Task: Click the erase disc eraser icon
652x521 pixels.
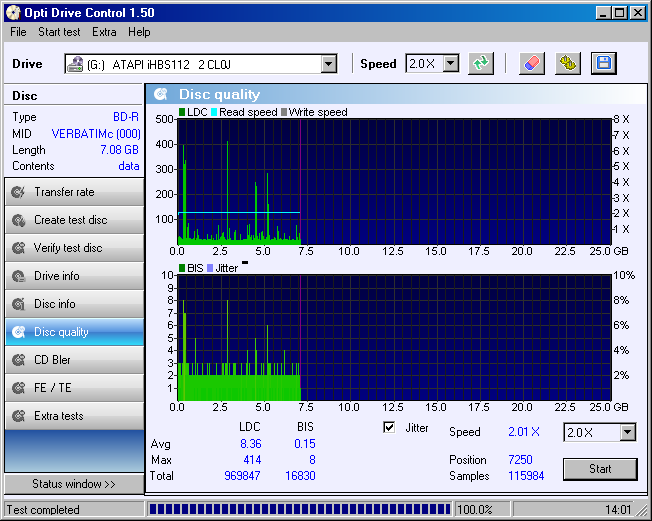Action: [x=532, y=64]
